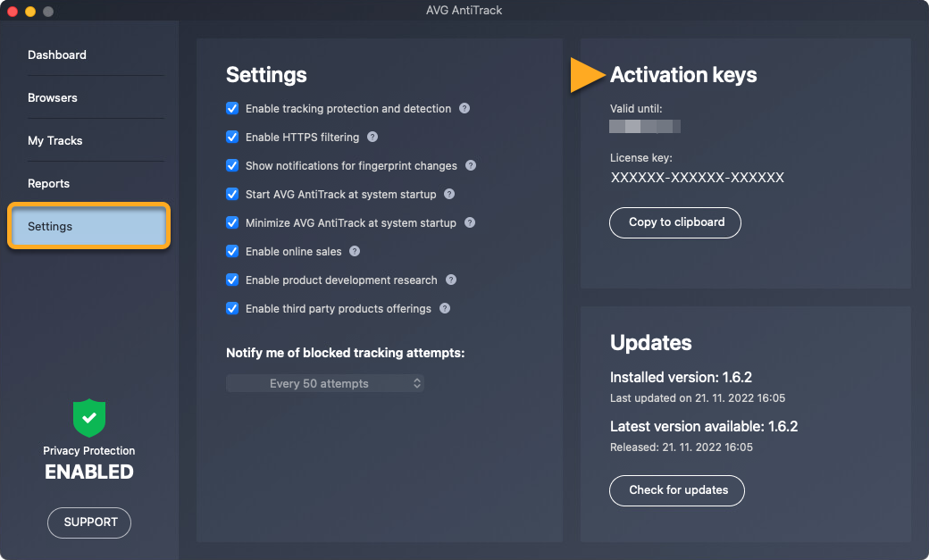Image resolution: width=929 pixels, height=560 pixels.
Task: Open help for third party products offerings
Action: [445, 308]
